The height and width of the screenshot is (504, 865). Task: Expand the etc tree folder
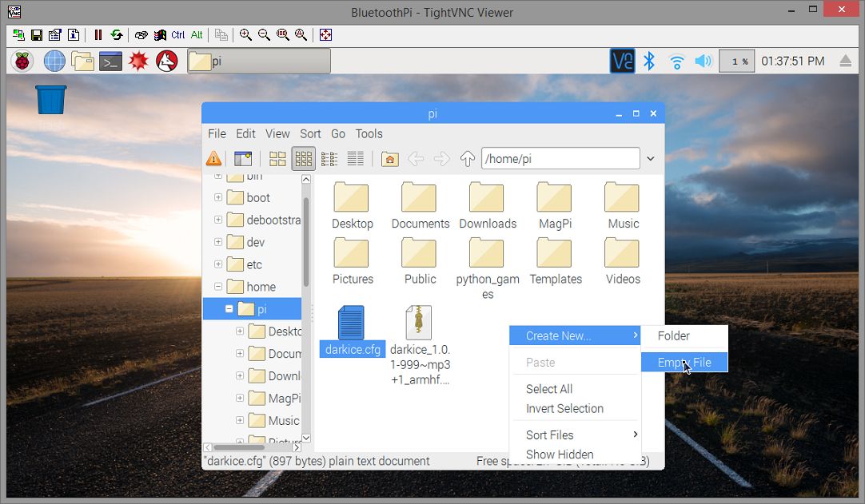point(218,264)
